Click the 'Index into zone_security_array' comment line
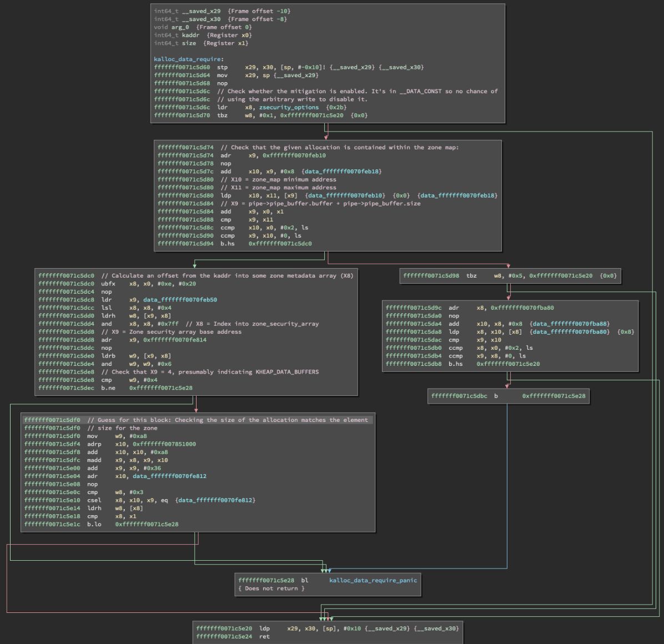This screenshot has width=664, height=644. tap(178, 324)
